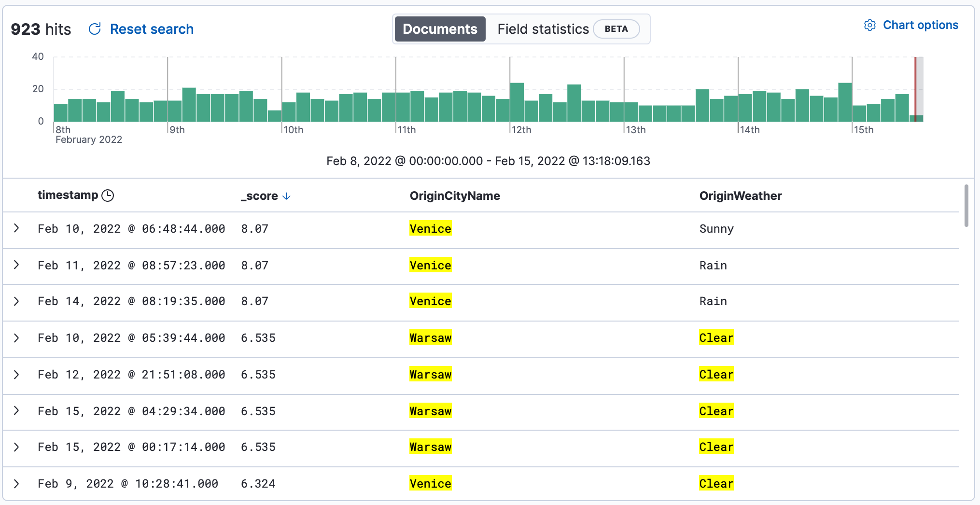Expand the Feb 14 08:19:35 row

coord(16,301)
